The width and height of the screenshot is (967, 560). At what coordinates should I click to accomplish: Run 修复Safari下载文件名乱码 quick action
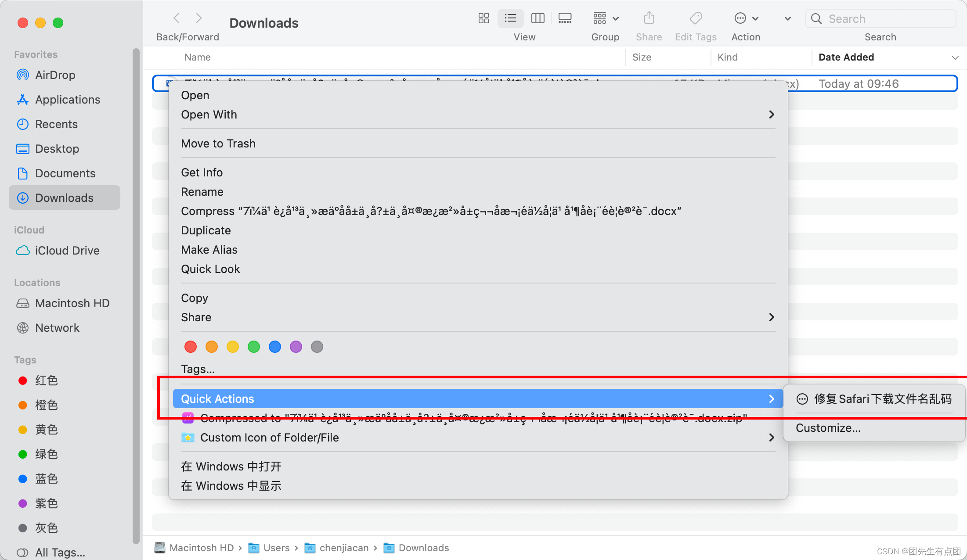[882, 399]
